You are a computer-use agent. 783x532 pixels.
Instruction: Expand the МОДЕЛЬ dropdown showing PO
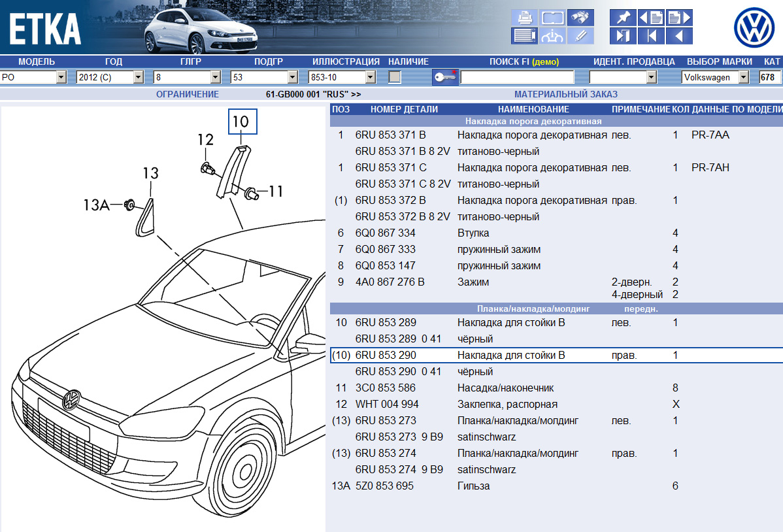61,77
